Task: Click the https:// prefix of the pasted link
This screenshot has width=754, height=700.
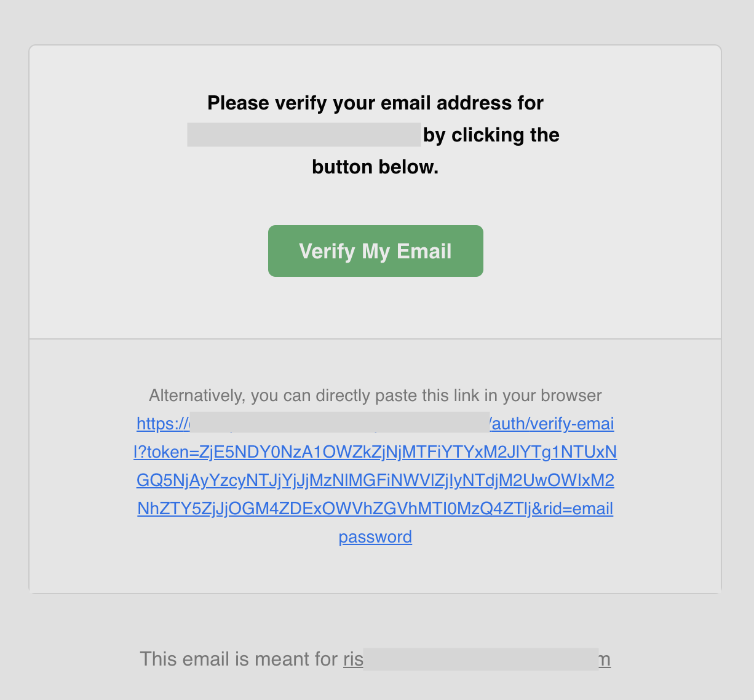Action: (x=161, y=424)
